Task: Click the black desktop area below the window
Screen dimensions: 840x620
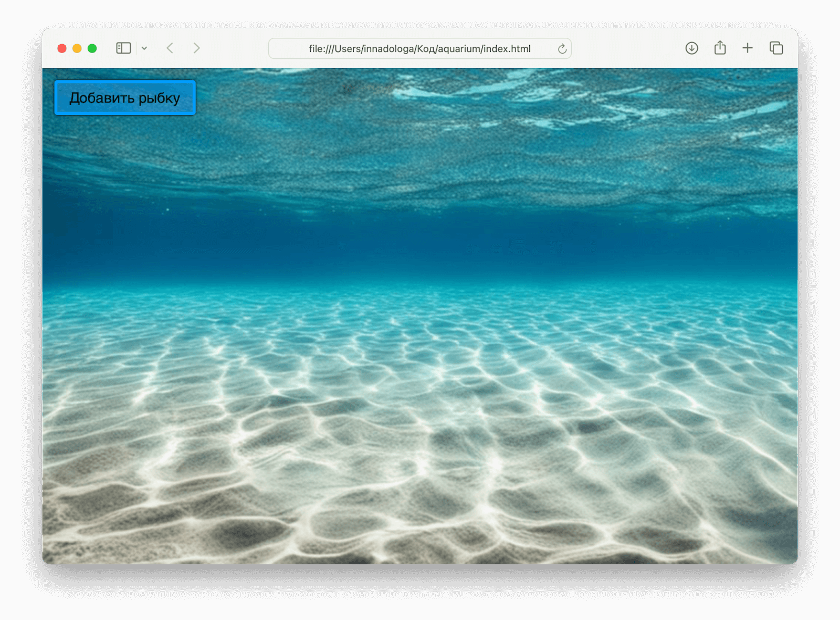Action: coord(420,594)
